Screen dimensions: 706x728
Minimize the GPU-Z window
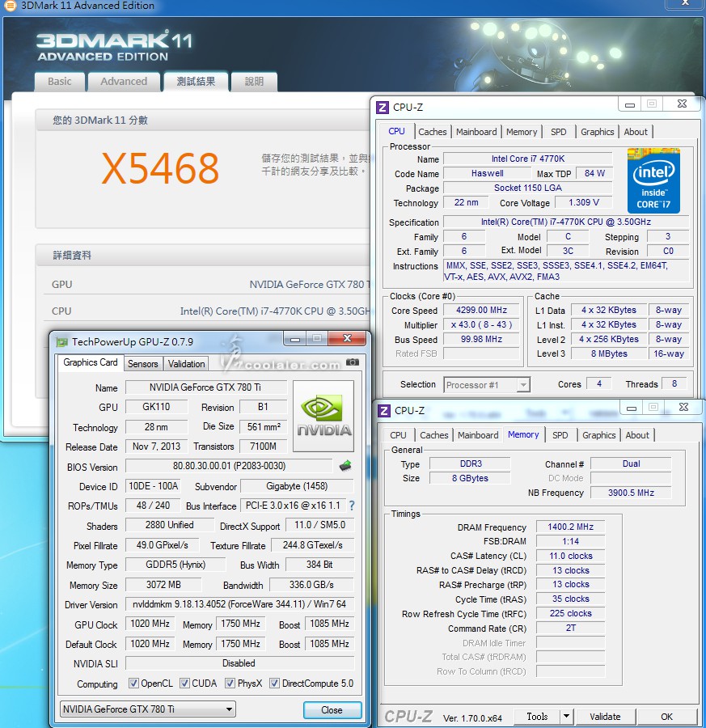[x=294, y=338]
